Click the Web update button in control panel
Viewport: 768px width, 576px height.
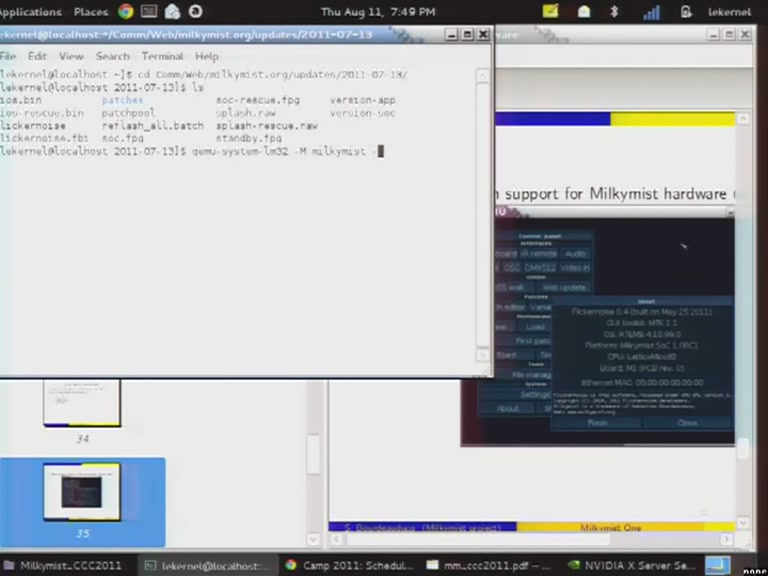[x=564, y=288]
